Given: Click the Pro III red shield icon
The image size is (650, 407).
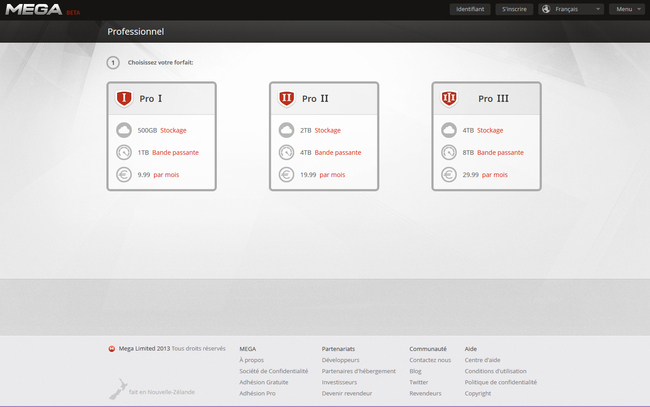Looking at the screenshot, I should [449, 98].
